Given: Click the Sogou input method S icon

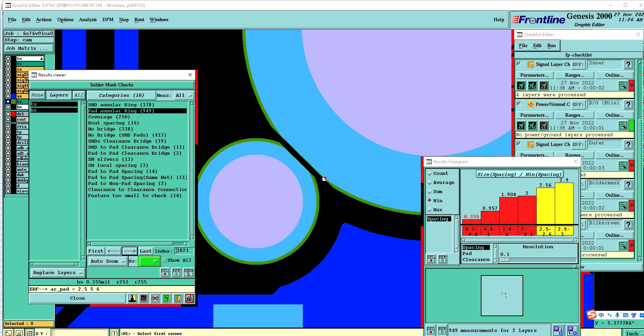Looking at the screenshot, I should [592, 315].
